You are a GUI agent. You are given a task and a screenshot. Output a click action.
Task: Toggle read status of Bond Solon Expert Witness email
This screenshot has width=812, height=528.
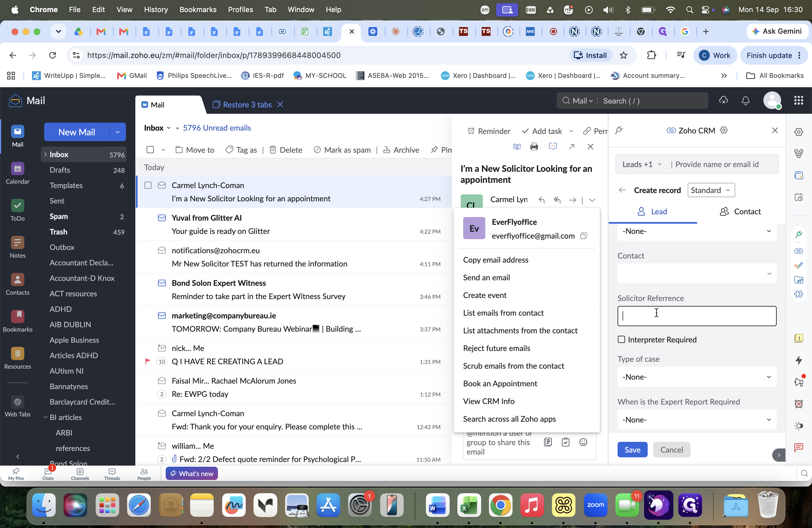pyautogui.click(x=162, y=283)
